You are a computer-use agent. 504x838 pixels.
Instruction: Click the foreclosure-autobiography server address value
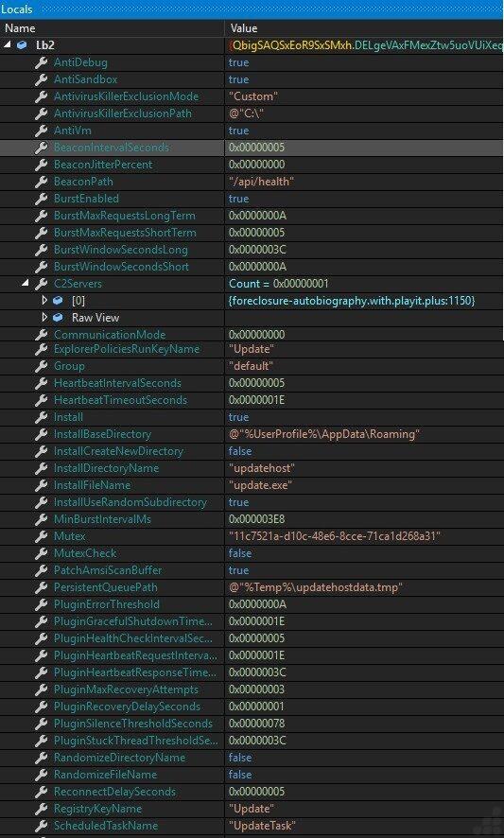352,301
